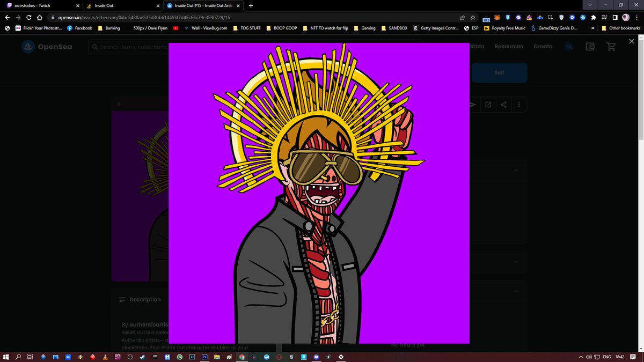Screen dimensions: 644x362
Task: Show hidden system tray icons
Action: pyautogui.click(x=581, y=357)
